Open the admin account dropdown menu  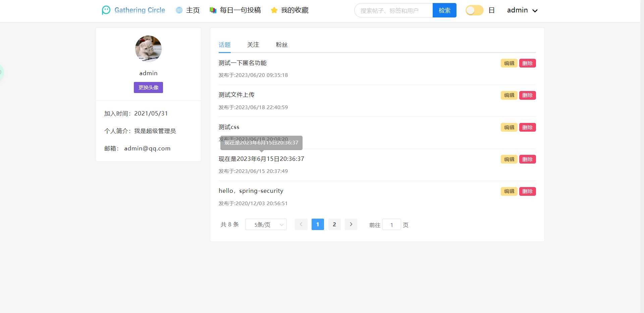[521, 10]
